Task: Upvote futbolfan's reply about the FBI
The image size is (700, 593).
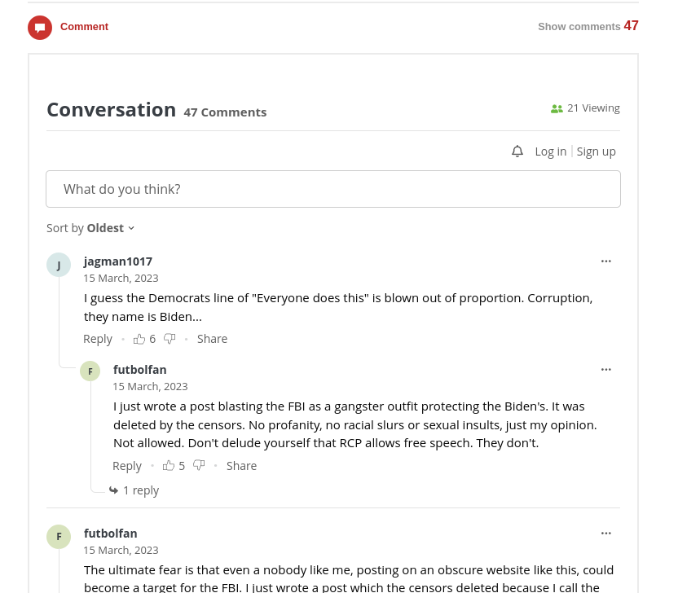Action: pyautogui.click(x=169, y=466)
